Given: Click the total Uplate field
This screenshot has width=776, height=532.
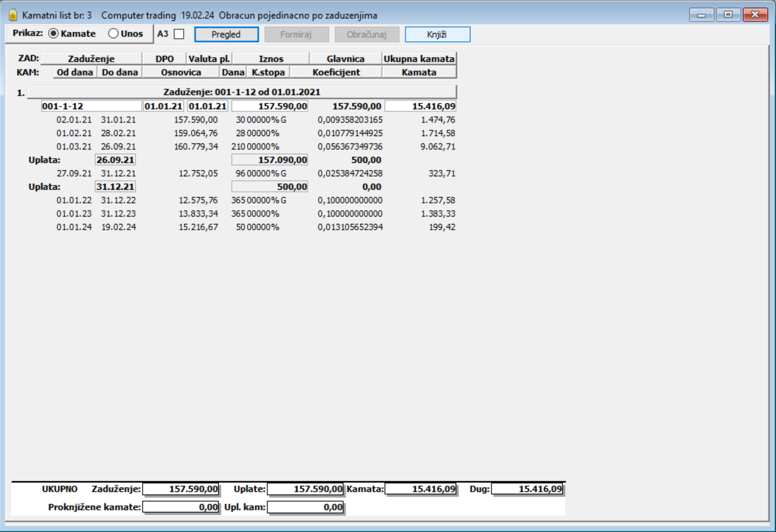Looking at the screenshot, I should click(x=305, y=489).
